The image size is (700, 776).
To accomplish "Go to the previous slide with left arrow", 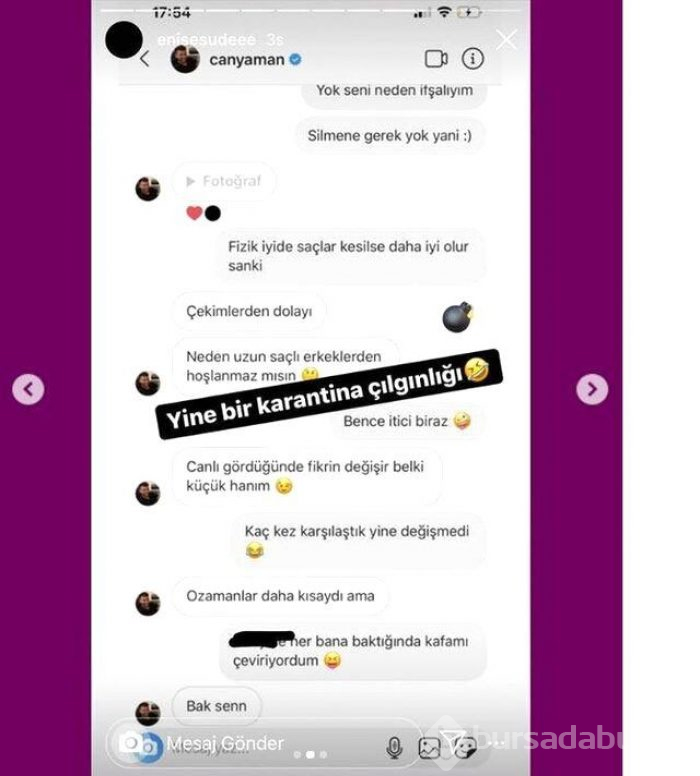I will pyautogui.click(x=28, y=389).
